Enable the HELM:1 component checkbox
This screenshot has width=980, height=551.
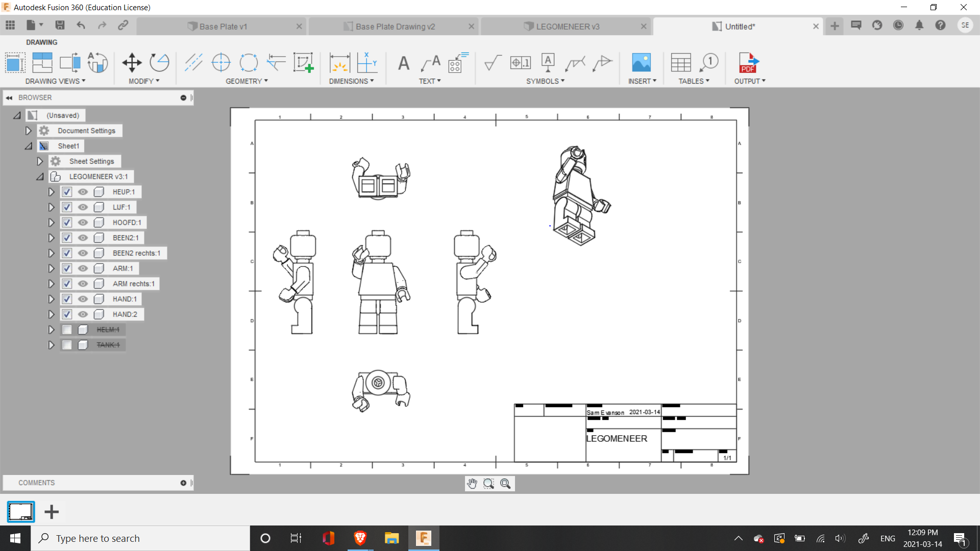(x=67, y=330)
